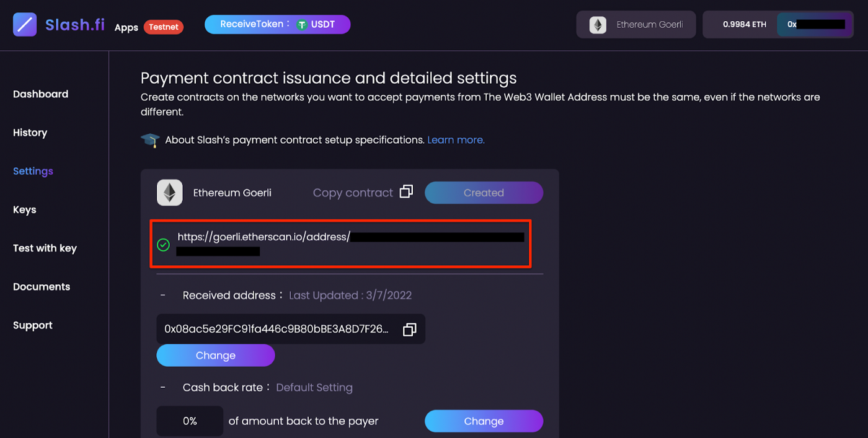The width and height of the screenshot is (868, 438).
Task: Click the 0x wallet address button
Action: [x=815, y=24]
